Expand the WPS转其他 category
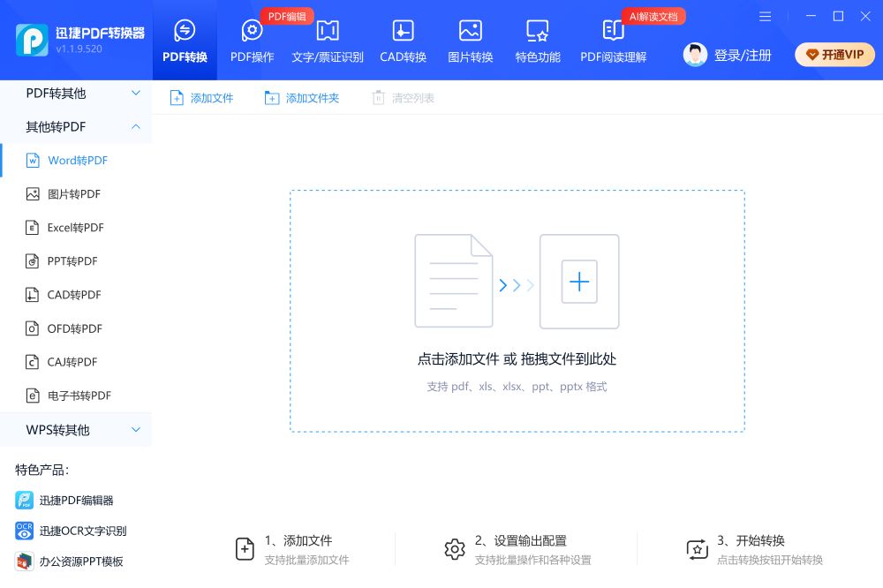The width and height of the screenshot is (883, 588). click(x=75, y=429)
